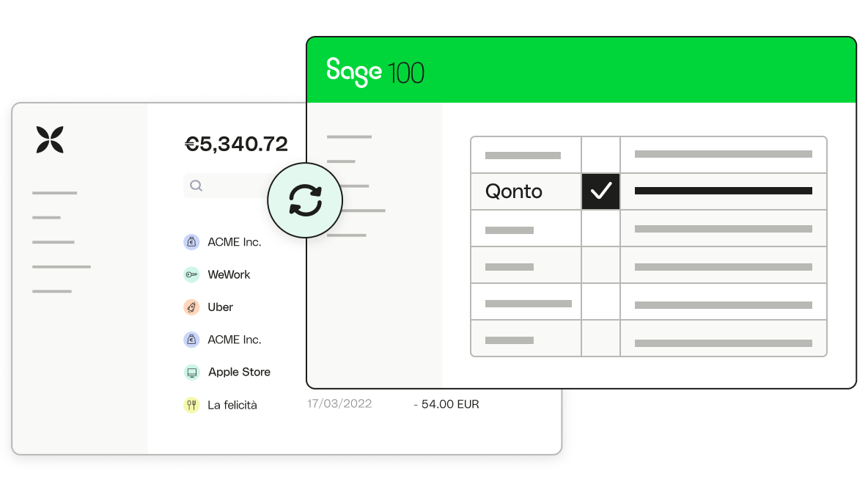868x490 pixels.
Task: Click the Sage 100 logo
Action: pyautogui.click(x=375, y=72)
